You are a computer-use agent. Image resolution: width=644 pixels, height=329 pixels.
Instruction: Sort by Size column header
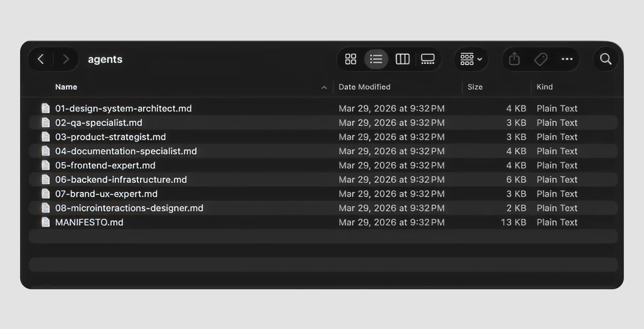(475, 87)
